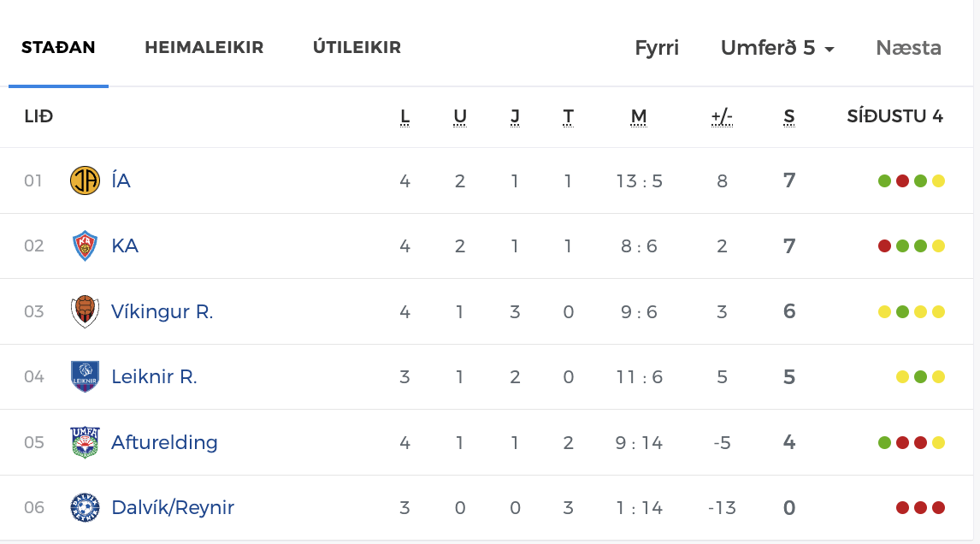Image resolution: width=980 pixels, height=544 pixels.
Task: Click the S points column header
Action: coord(789,117)
